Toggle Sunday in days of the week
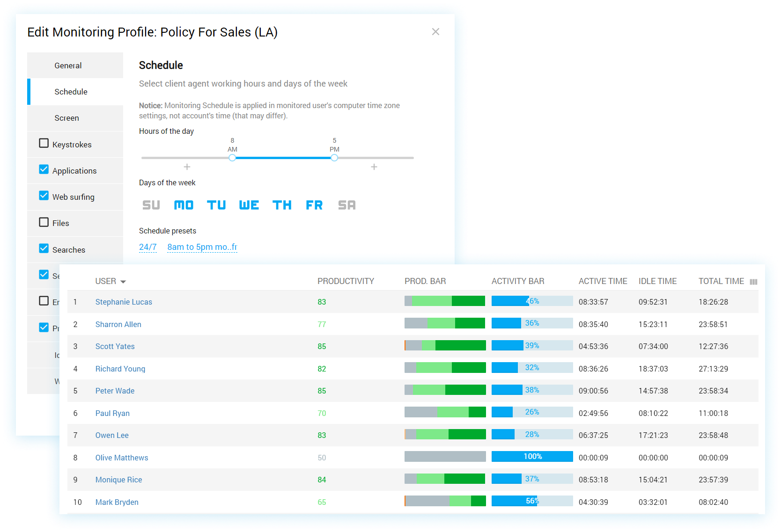Image resolution: width=781 pixels, height=532 pixels. point(151,205)
